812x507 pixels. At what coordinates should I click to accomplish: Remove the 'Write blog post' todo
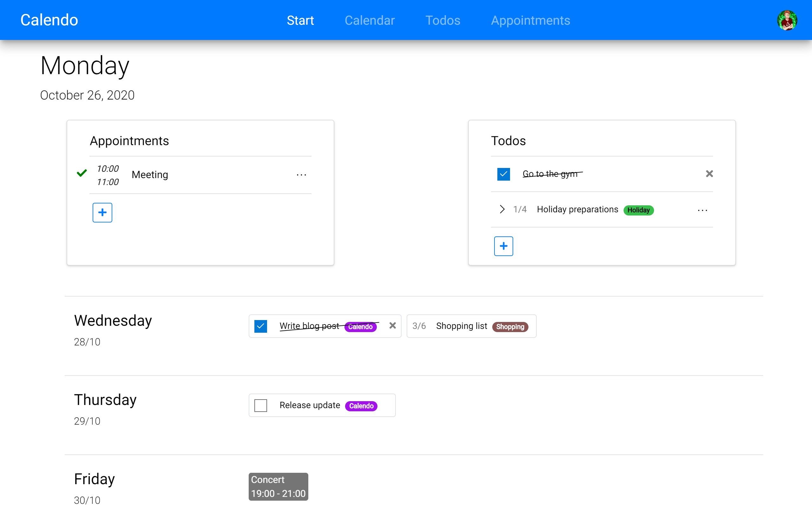point(392,326)
